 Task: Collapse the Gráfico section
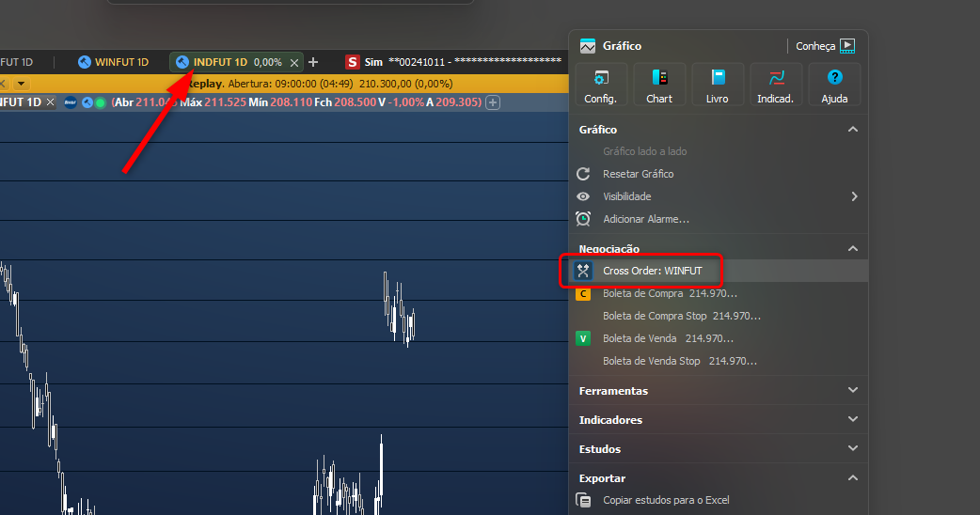852,129
